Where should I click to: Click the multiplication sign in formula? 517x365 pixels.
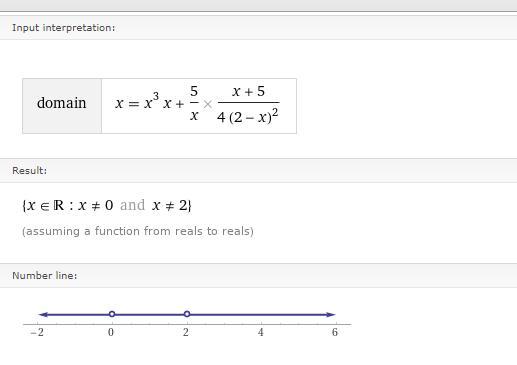click(x=208, y=104)
